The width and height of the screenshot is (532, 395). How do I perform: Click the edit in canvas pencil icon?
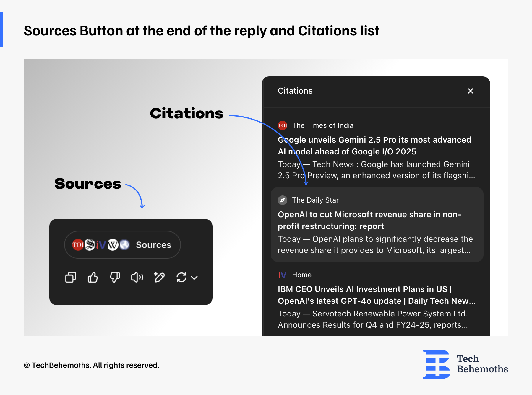[159, 277]
